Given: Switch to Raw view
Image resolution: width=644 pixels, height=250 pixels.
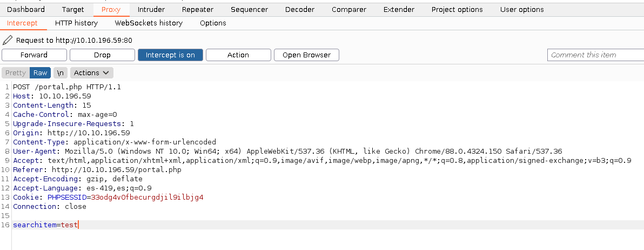Looking at the screenshot, I should point(40,73).
